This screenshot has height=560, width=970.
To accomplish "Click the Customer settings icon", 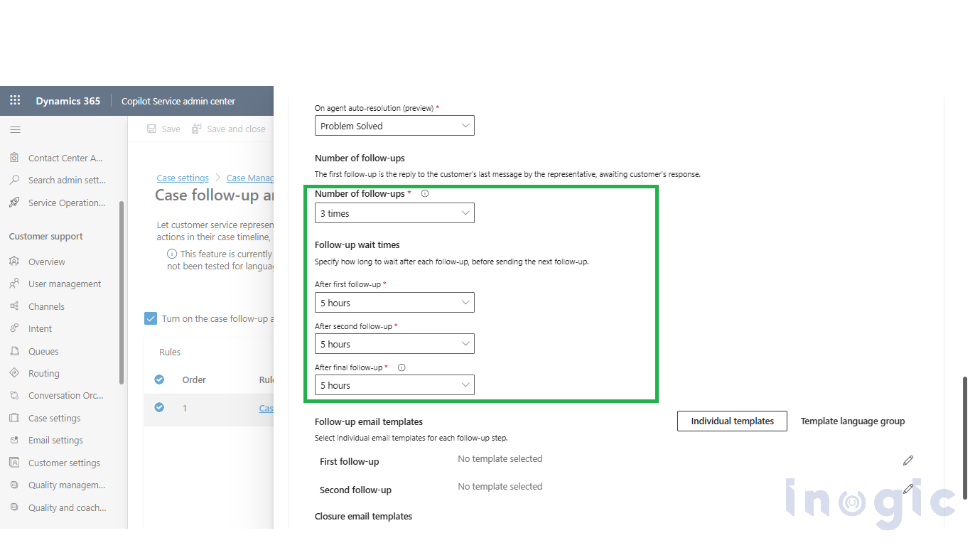I will point(14,463).
